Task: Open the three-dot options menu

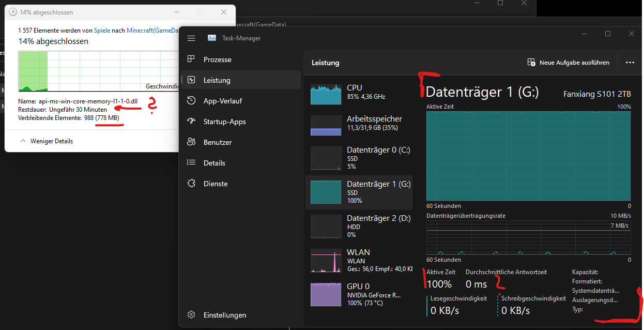Action: pos(630,62)
